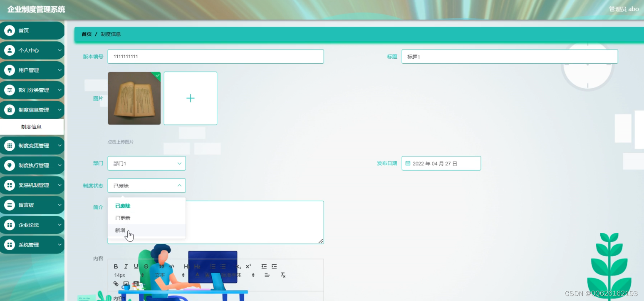The width and height of the screenshot is (644, 301).
Task: Select the strikethrough icon in the editor
Action: point(146,266)
